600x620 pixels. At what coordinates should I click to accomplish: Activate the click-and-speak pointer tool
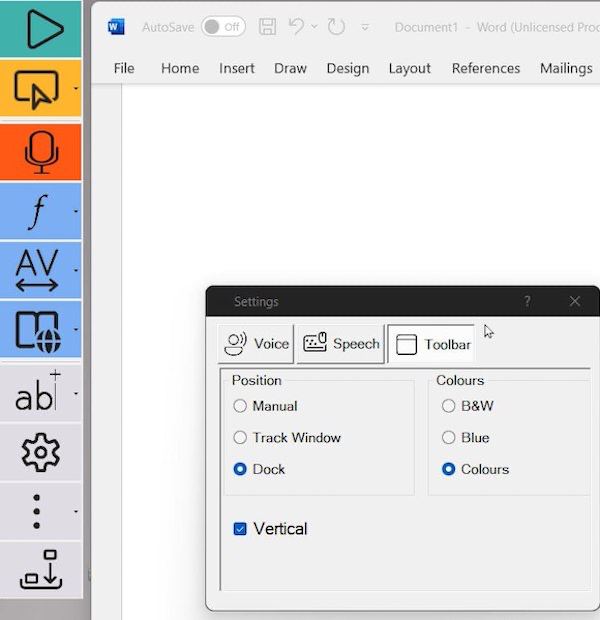tap(36, 89)
